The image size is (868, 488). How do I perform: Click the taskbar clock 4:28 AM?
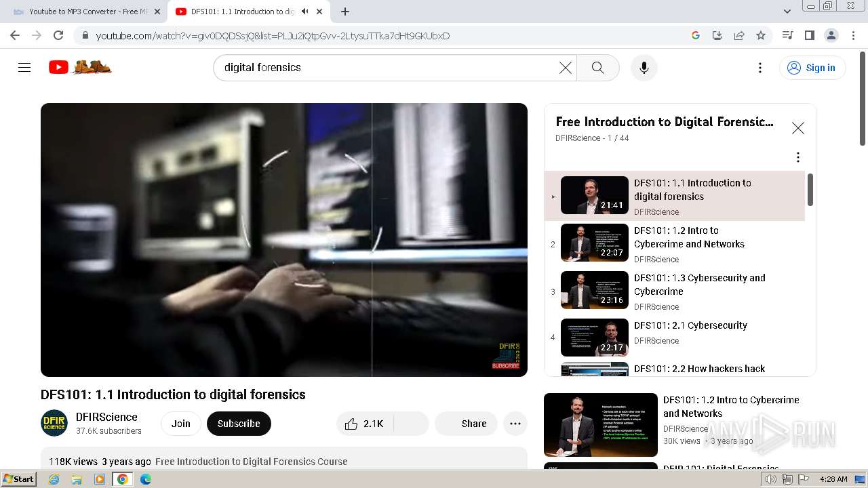[833, 479]
